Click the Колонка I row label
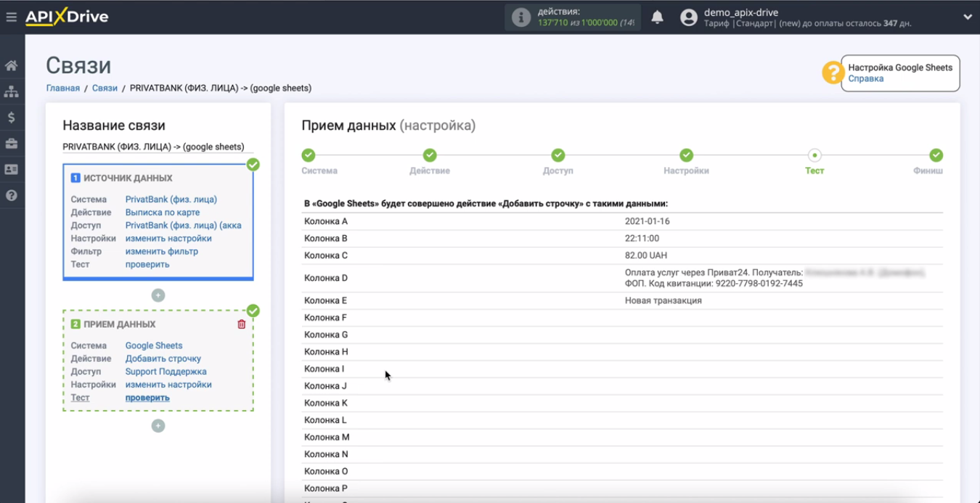 324,369
